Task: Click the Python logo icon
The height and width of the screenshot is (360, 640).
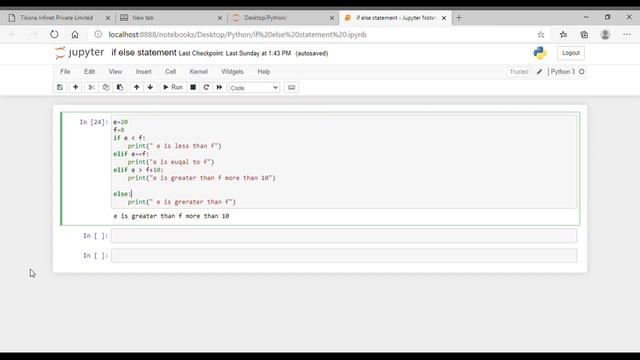Action: coord(540,53)
